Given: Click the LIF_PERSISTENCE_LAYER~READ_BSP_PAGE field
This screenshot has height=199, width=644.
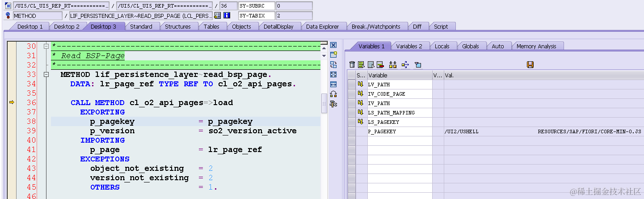Looking at the screenshot, I should [x=141, y=16].
